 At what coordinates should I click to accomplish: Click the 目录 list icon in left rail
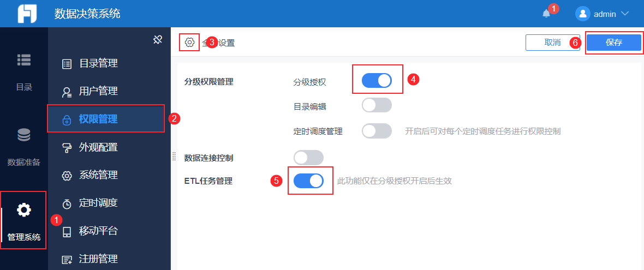(24, 60)
